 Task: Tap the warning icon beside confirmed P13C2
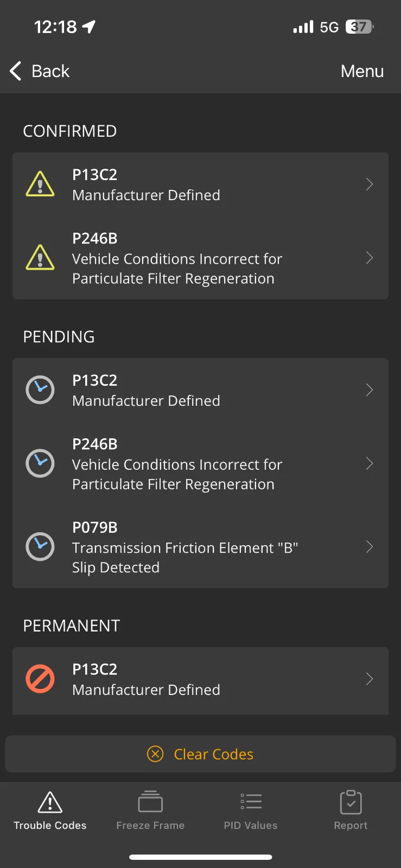click(40, 184)
